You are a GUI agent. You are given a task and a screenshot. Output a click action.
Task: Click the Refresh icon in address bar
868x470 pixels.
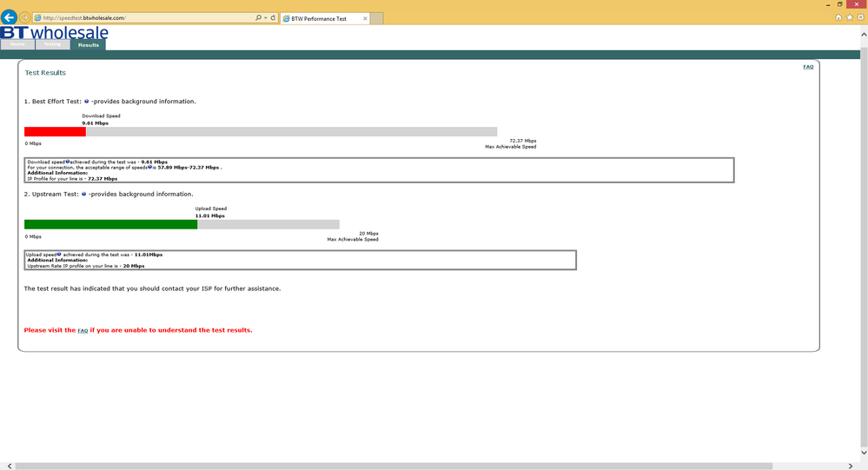[x=273, y=17]
